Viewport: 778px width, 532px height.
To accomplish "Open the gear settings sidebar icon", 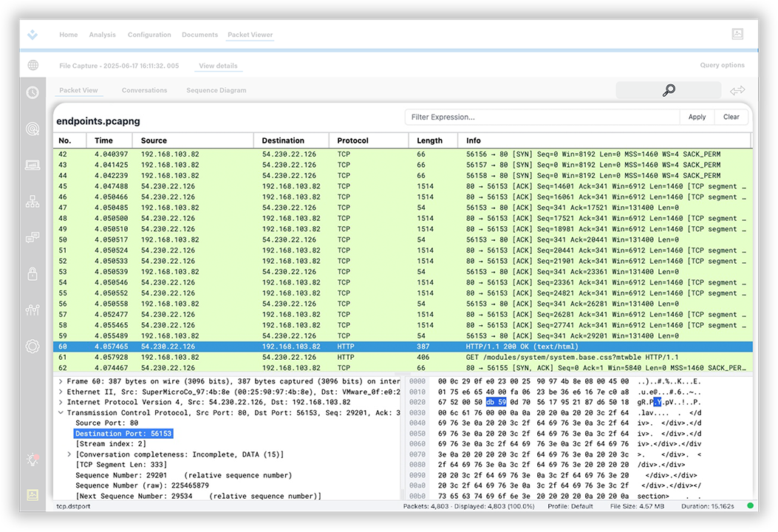I will pyautogui.click(x=33, y=346).
